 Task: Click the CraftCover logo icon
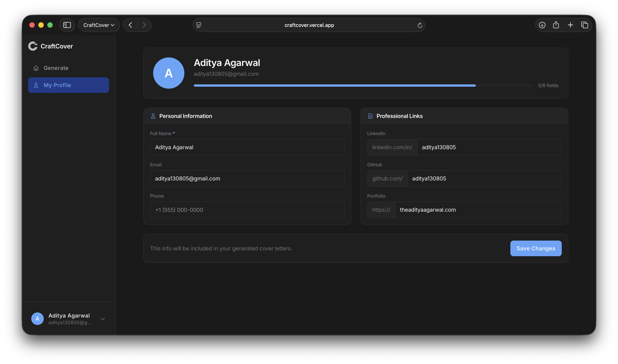(x=33, y=46)
